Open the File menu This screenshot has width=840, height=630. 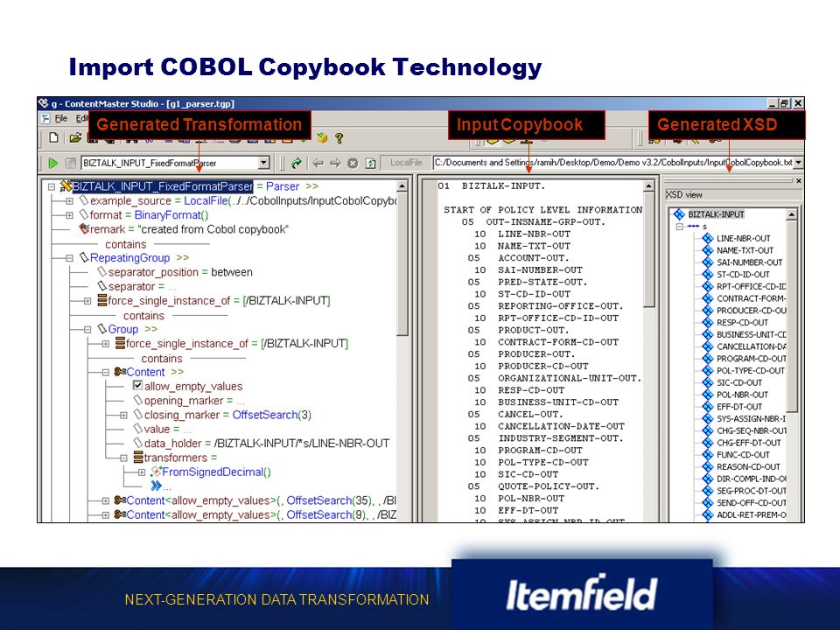61,118
